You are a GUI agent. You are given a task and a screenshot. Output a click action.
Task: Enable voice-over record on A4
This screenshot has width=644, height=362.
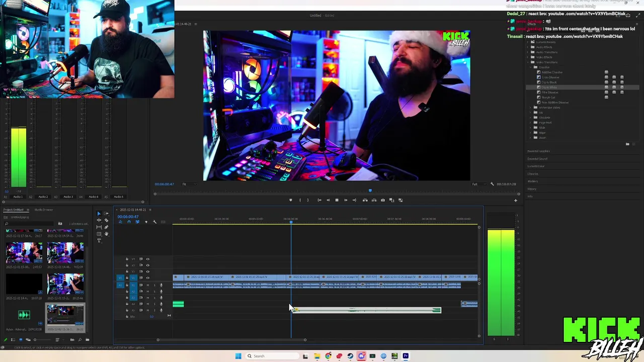(x=161, y=304)
